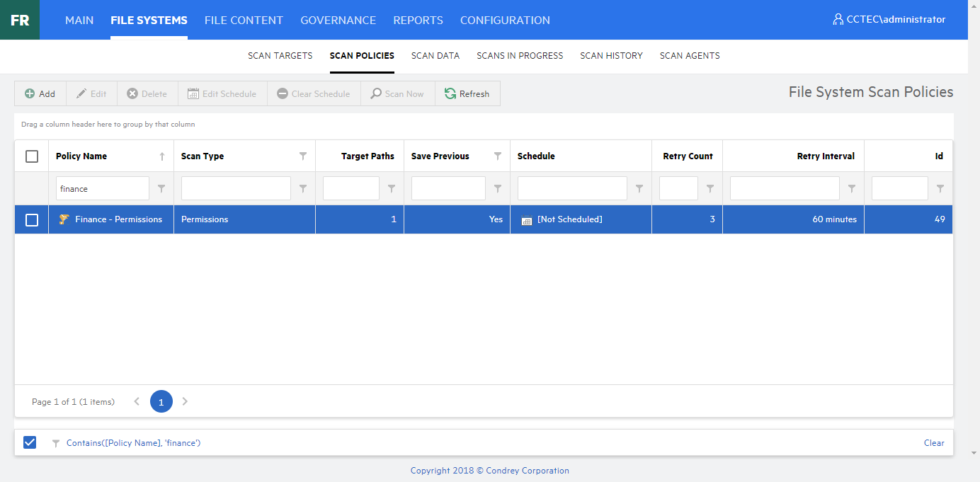Open filter menu for Schedule filter row
The width and height of the screenshot is (980, 482).
[639, 188]
